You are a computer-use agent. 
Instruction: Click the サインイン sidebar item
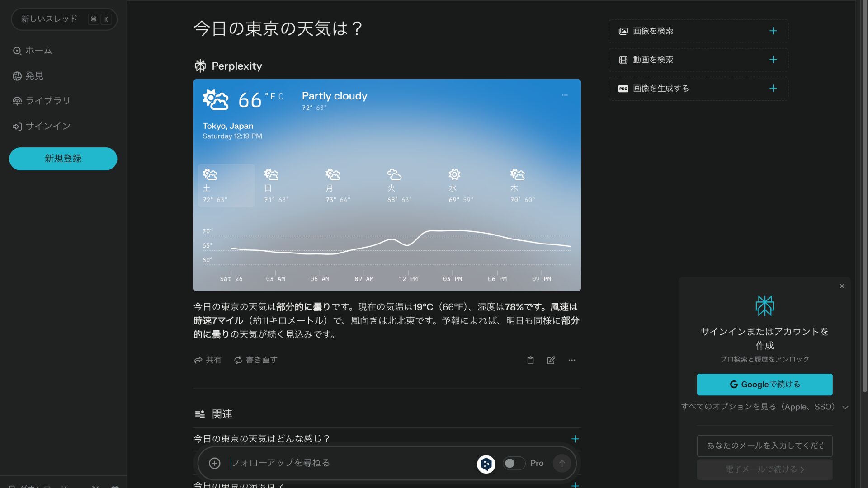47,126
